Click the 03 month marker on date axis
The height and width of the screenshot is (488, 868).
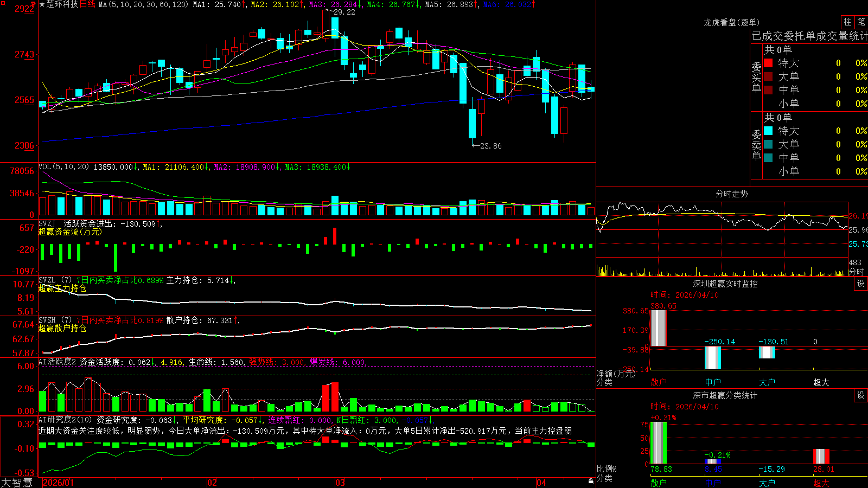pos(340,483)
